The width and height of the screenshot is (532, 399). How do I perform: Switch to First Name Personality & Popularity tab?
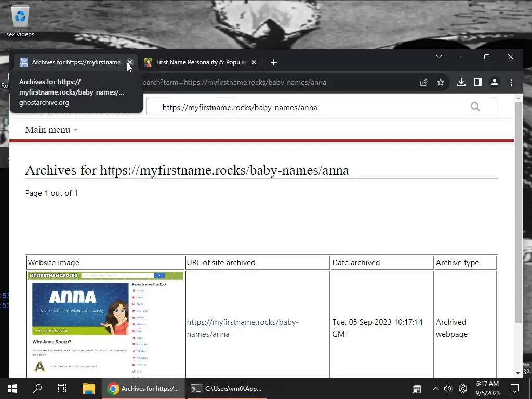pyautogui.click(x=200, y=62)
